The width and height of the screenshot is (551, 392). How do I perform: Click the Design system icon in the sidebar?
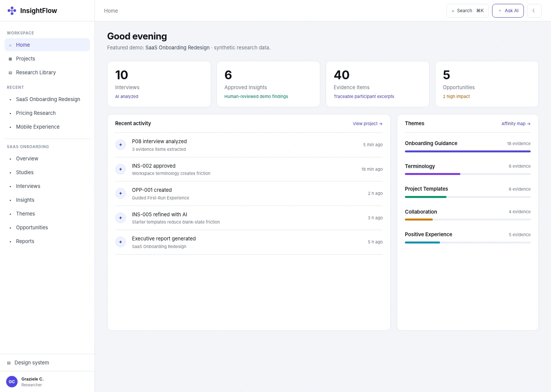(x=9, y=363)
